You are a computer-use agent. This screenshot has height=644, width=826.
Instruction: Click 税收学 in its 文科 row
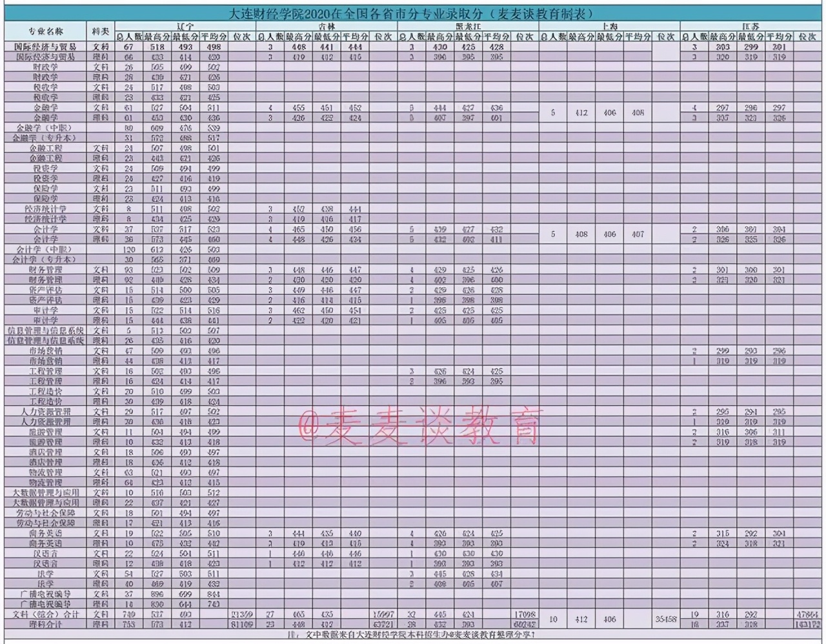(46, 87)
